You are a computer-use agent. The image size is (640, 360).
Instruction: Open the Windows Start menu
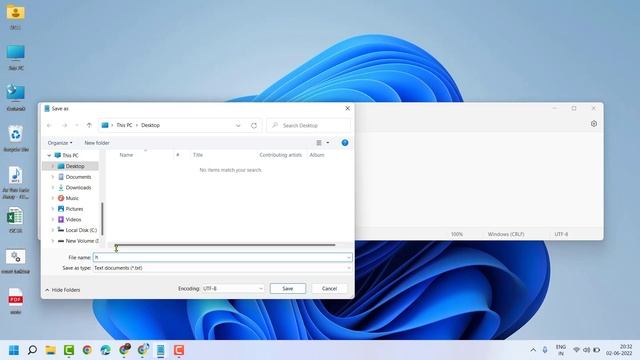tap(14, 350)
